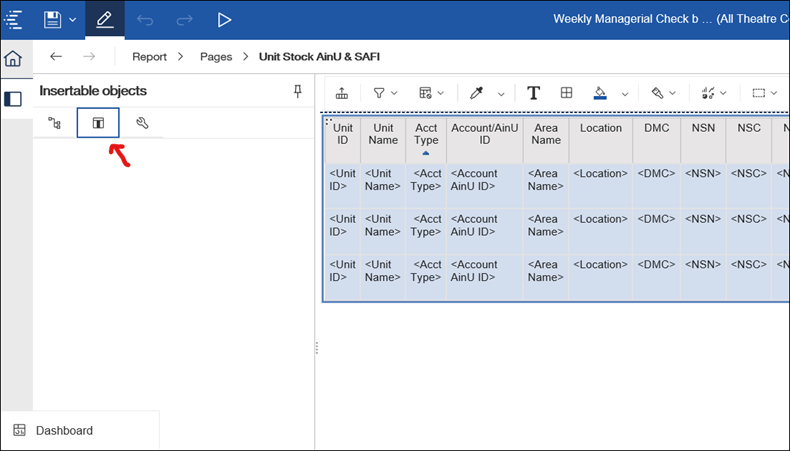Switch to the Data items tab

point(98,123)
